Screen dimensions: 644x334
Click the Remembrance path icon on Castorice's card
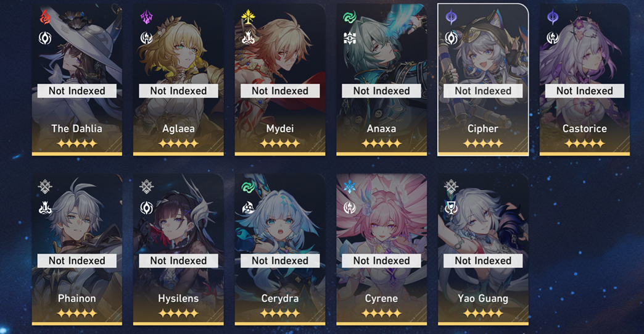tap(553, 38)
